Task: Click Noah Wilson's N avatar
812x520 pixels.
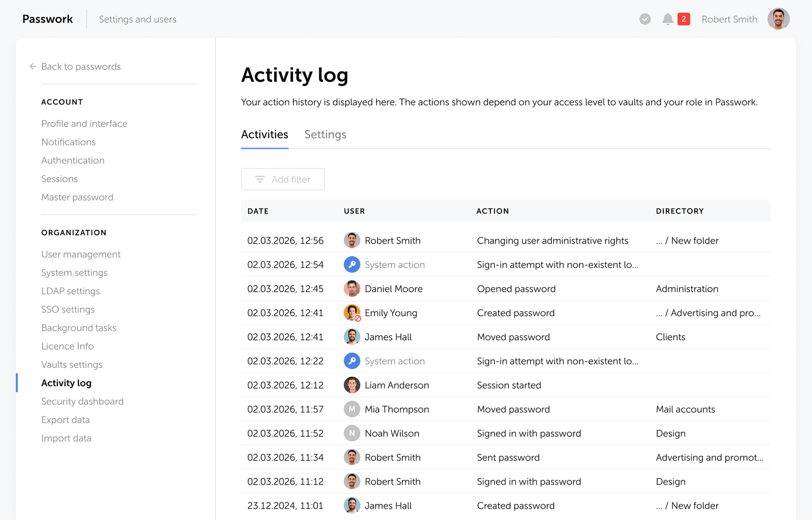Action: point(352,433)
